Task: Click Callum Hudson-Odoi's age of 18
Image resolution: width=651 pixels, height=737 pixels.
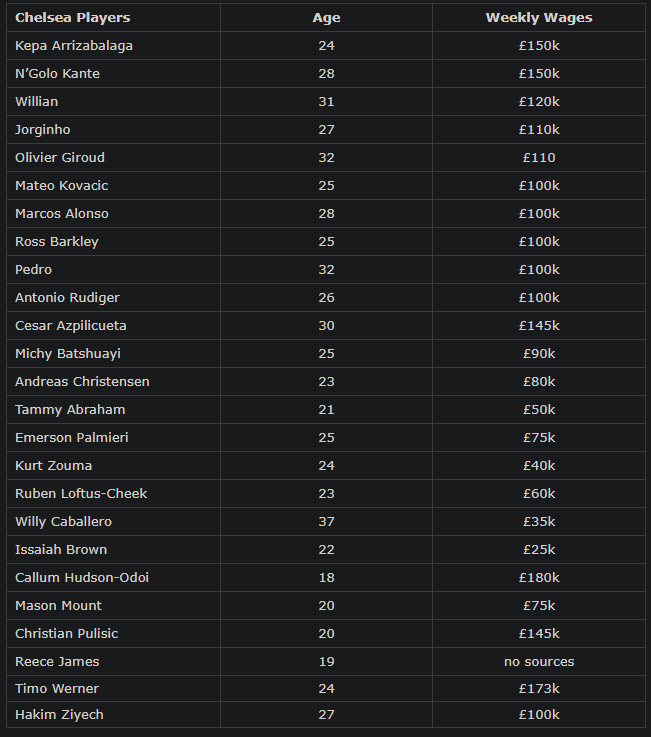Action: click(326, 578)
